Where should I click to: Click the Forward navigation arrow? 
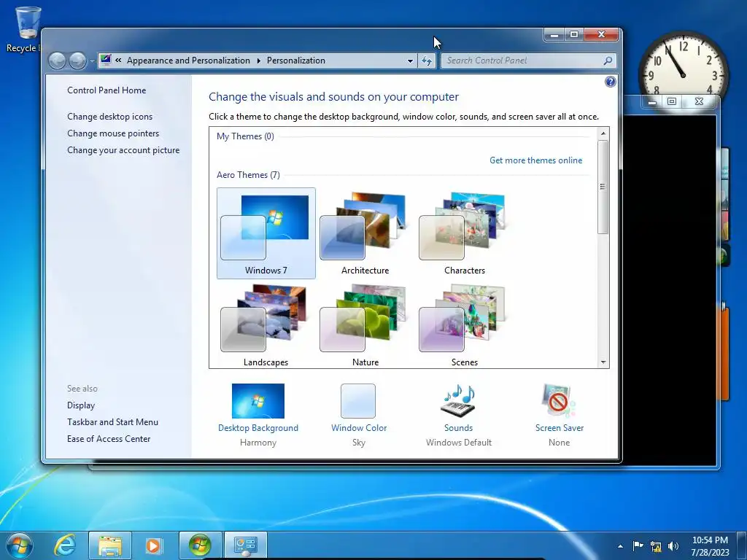tap(77, 61)
